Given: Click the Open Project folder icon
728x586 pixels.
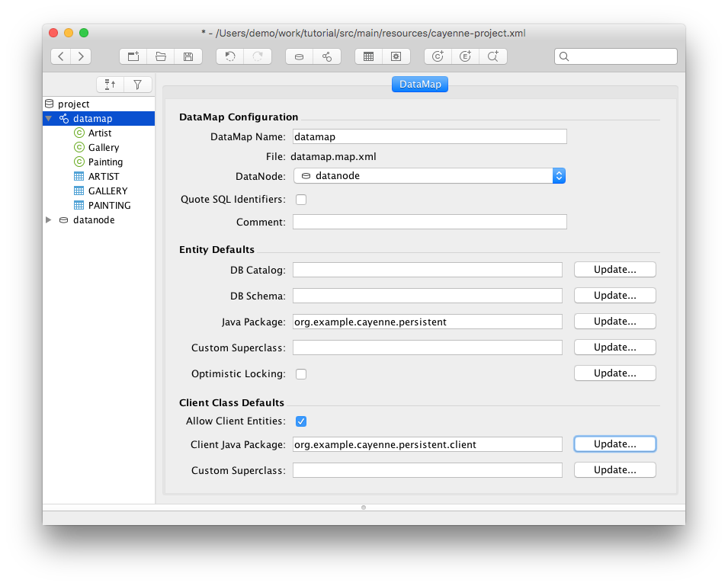Looking at the screenshot, I should (x=160, y=56).
